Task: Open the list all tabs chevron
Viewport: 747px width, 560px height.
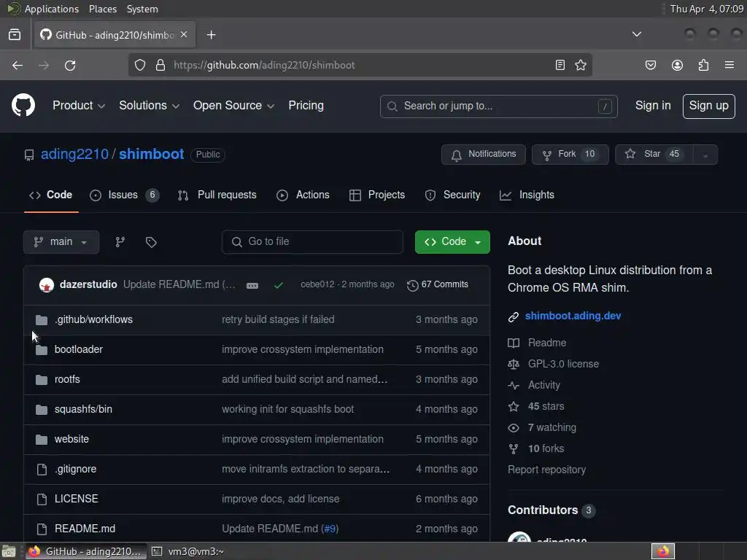Action: coord(636,34)
